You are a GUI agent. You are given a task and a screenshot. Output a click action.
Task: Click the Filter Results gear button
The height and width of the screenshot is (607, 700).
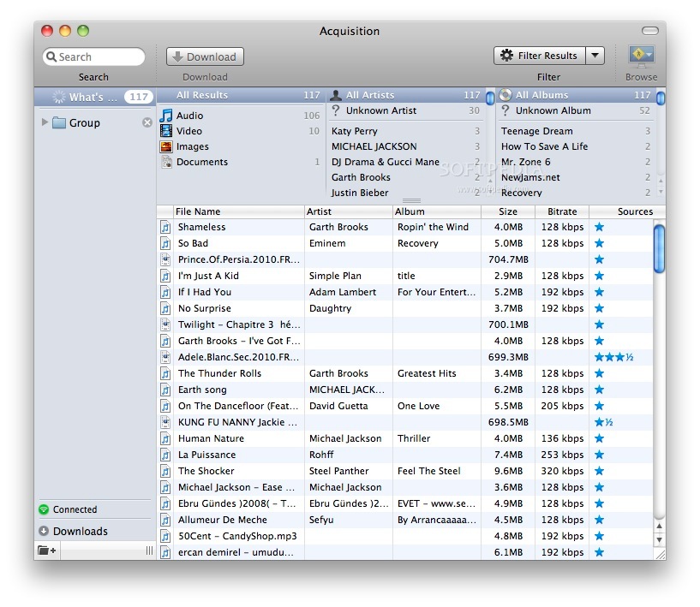[539, 56]
